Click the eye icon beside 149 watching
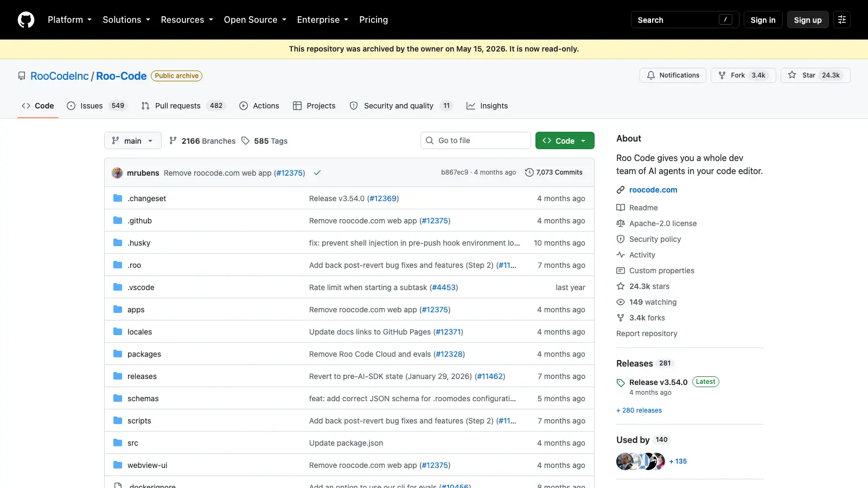 click(621, 302)
